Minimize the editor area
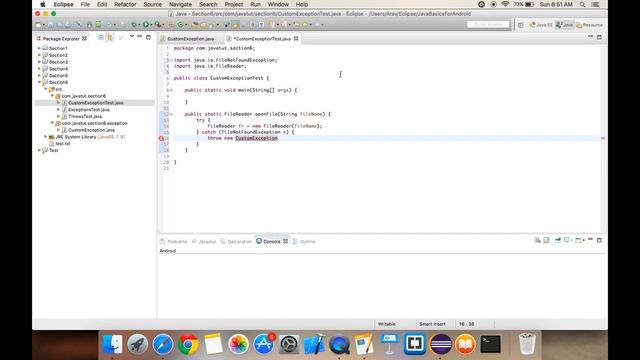Screen dimensions: 640x360 pyautogui.click(x=590, y=37)
